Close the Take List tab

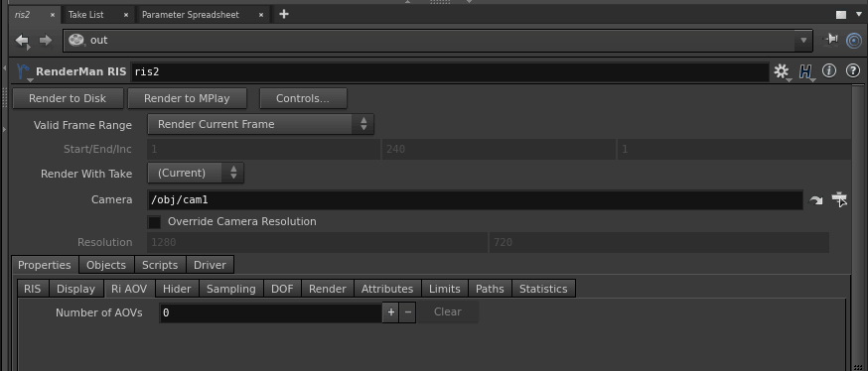pos(126,15)
